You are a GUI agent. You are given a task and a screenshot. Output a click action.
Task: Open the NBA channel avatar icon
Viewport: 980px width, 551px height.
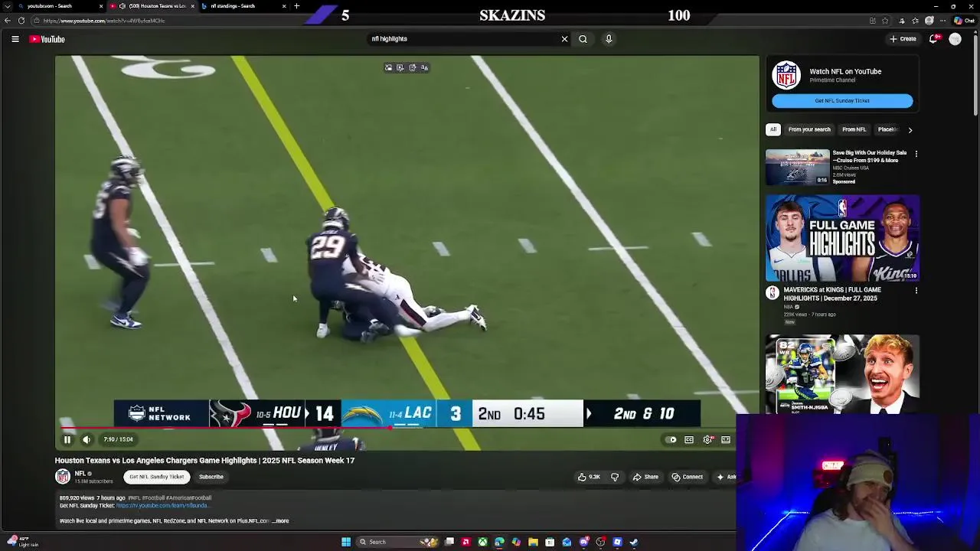[x=773, y=293]
